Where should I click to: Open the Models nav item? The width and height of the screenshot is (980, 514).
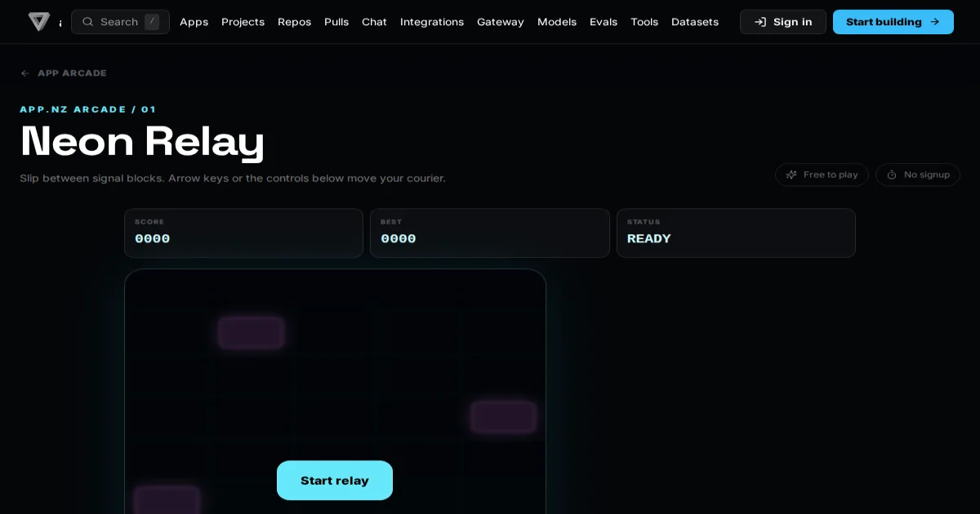(557, 22)
